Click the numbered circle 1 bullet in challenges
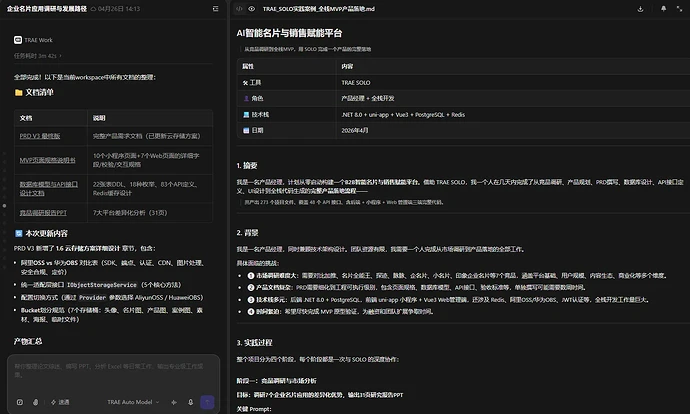The height and width of the screenshot is (414, 690). [x=251, y=275]
